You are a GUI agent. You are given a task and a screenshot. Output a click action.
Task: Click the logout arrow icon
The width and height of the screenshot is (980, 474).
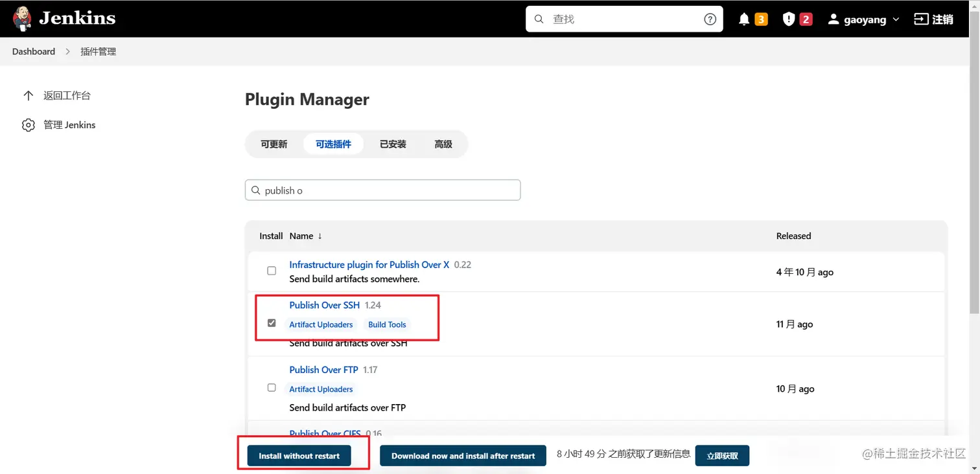point(920,19)
